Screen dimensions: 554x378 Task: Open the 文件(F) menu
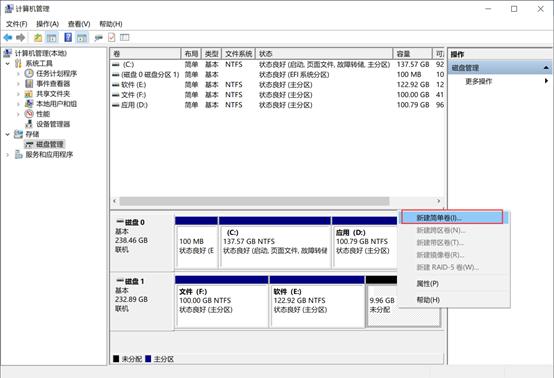click(17, 24)
